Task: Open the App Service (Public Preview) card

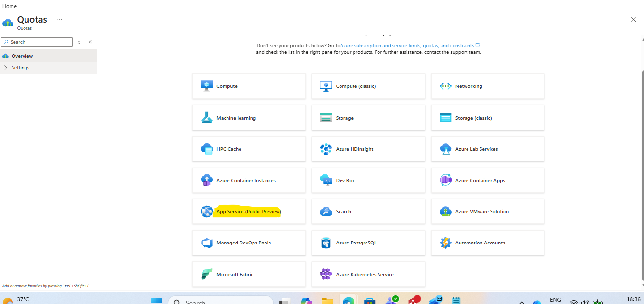Action: [x=249, y=211]
